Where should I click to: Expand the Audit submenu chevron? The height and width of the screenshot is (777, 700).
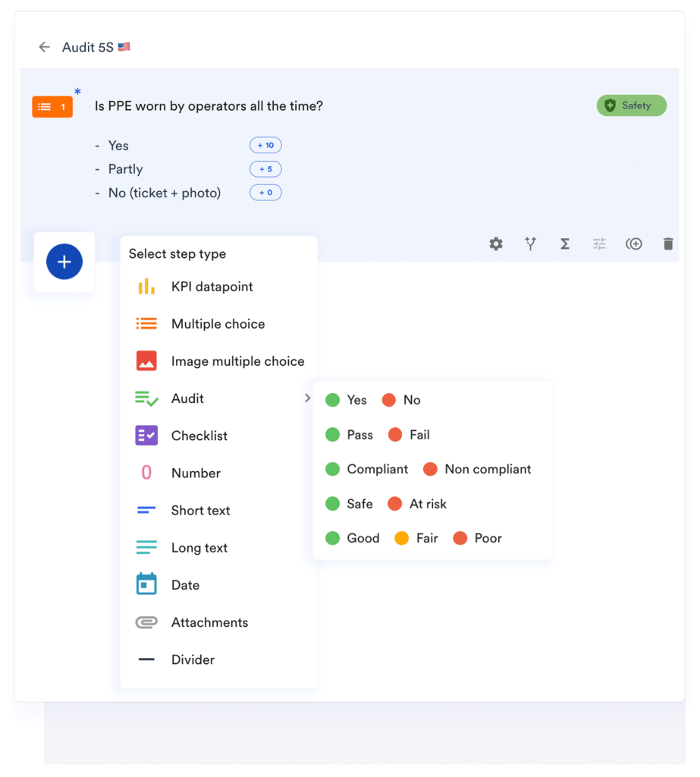point(307,398)
